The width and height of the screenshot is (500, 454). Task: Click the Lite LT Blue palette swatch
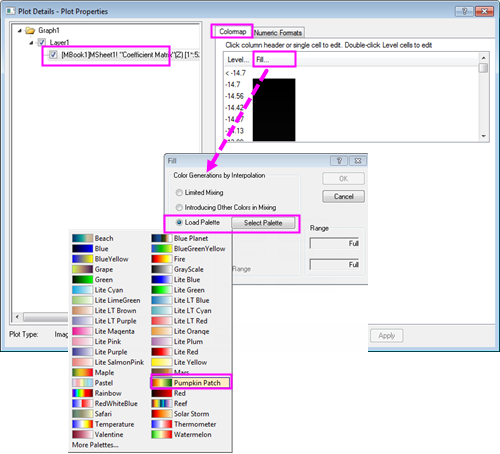pos(162,300)
